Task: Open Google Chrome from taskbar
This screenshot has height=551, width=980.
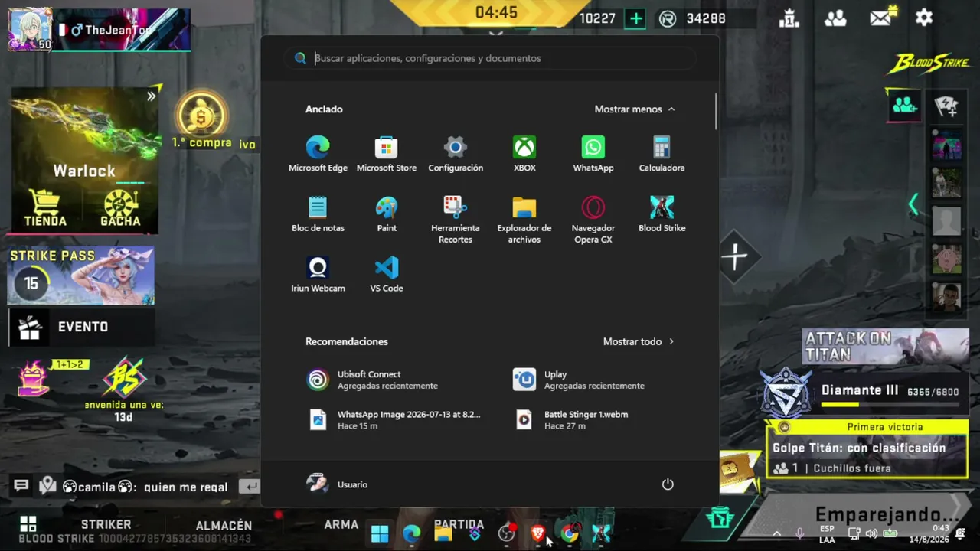Action: [x=570, y=533]
